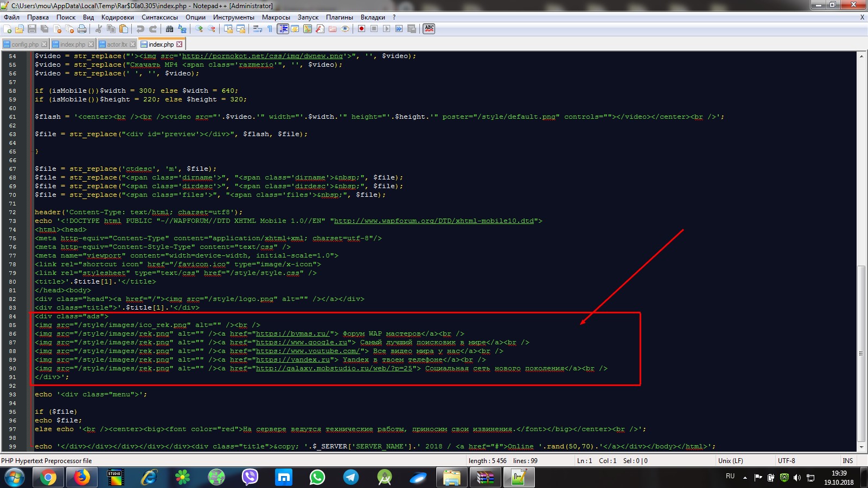Save the current file via toolbar
Viewport: 868px width, 488px height.
[32, 29]
